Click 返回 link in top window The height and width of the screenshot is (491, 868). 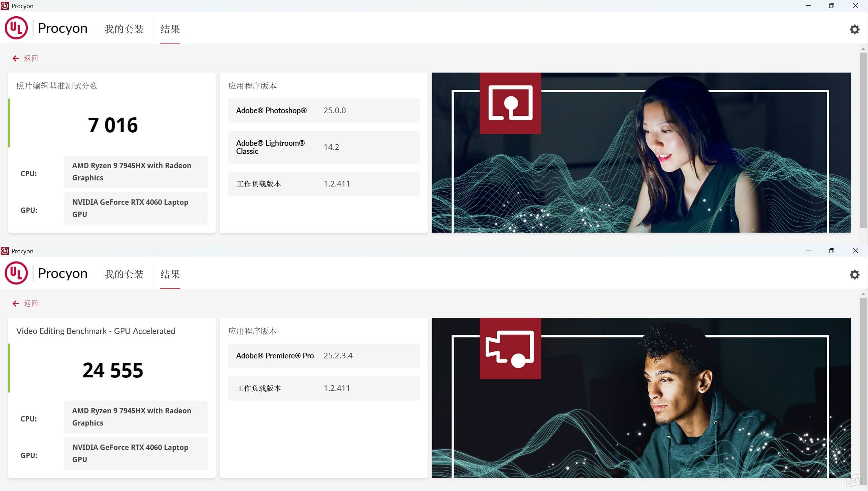[31, 59]
